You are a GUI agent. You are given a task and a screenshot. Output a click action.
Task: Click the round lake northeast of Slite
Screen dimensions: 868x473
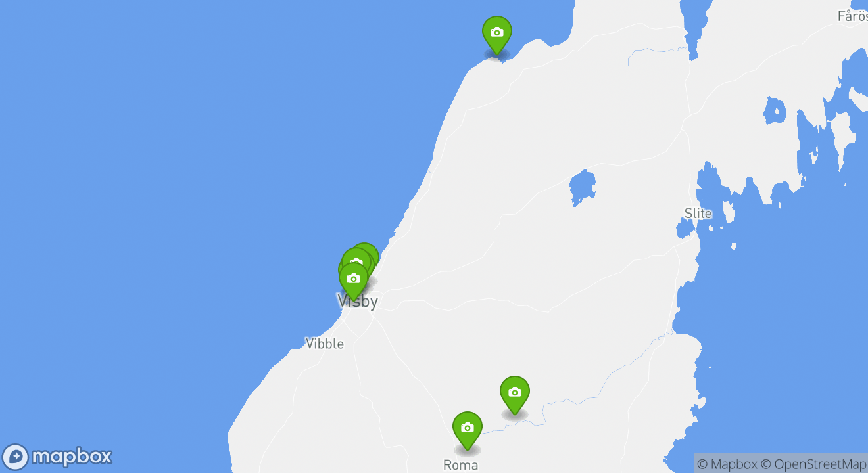775,110
